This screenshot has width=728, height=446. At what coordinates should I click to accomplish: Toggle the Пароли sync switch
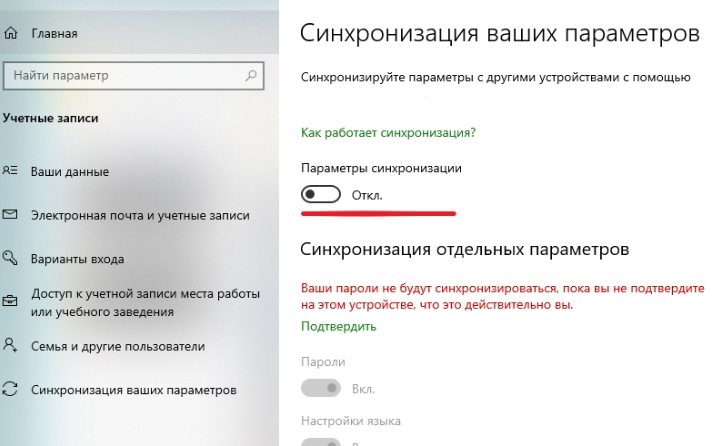coord(321,387)
